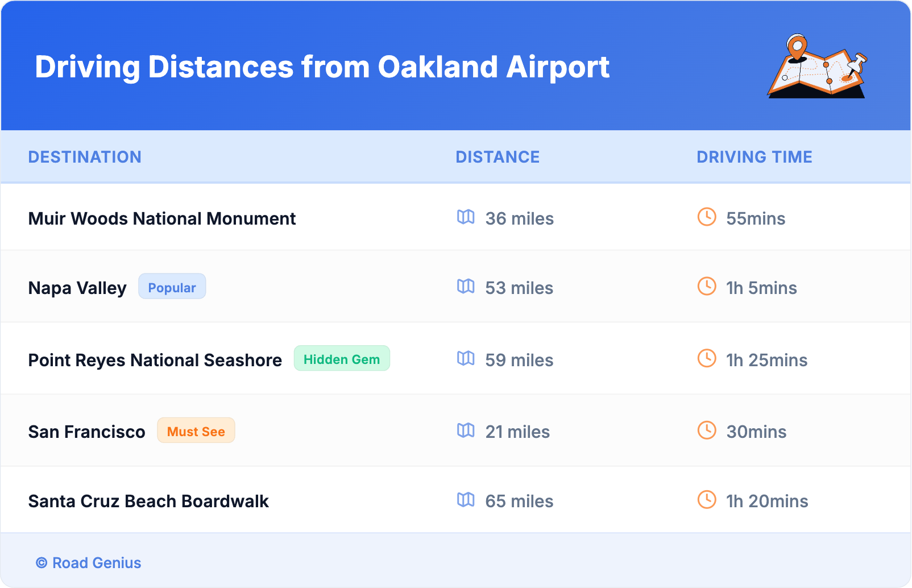Click the Distance column header
This screenshot has height=588, width=912.
pos(498,157)
